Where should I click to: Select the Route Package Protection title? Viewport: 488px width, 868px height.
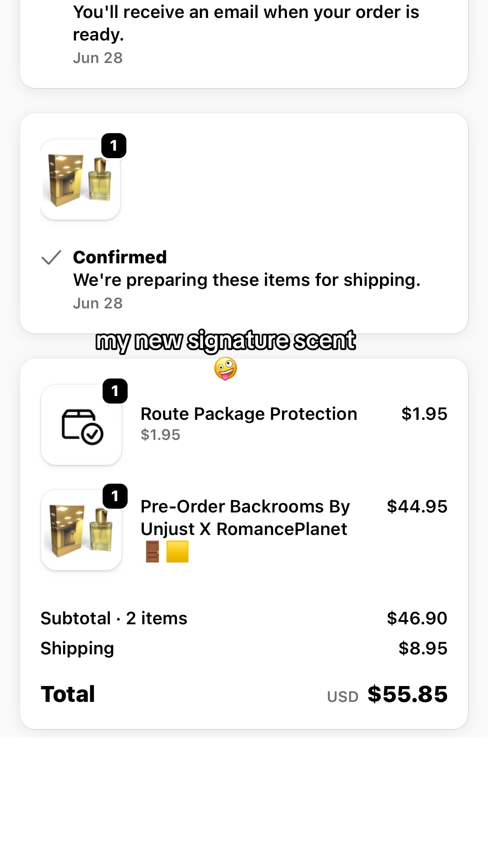(249, 414)
